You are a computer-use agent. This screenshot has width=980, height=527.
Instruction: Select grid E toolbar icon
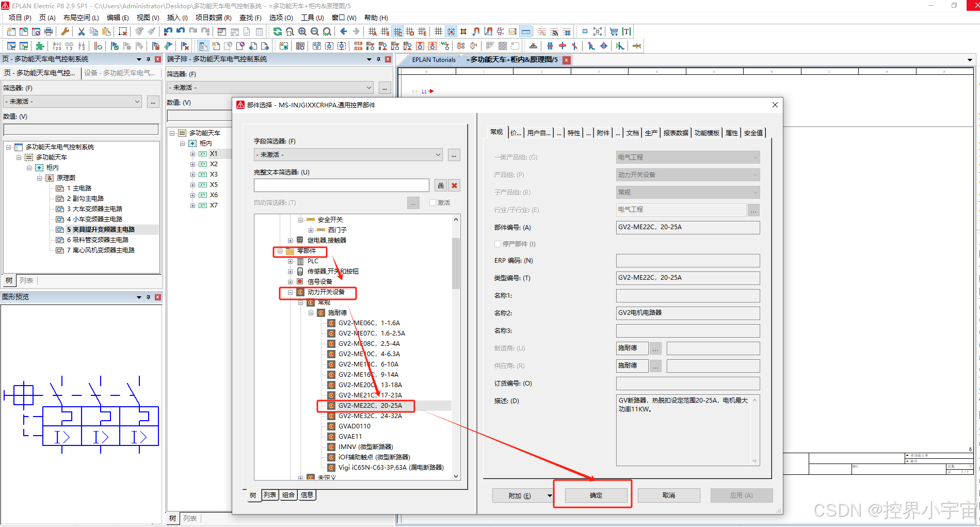coord(422,31)
